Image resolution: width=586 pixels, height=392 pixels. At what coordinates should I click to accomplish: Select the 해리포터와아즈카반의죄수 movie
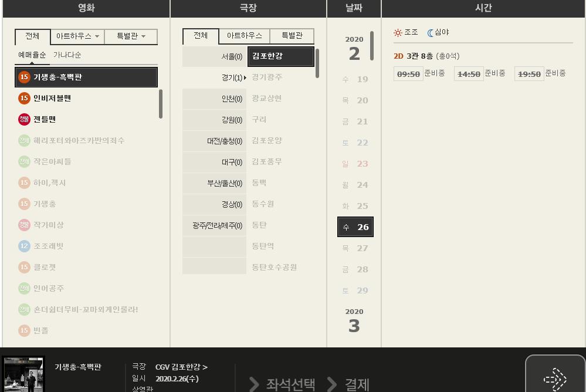(79, 140)
